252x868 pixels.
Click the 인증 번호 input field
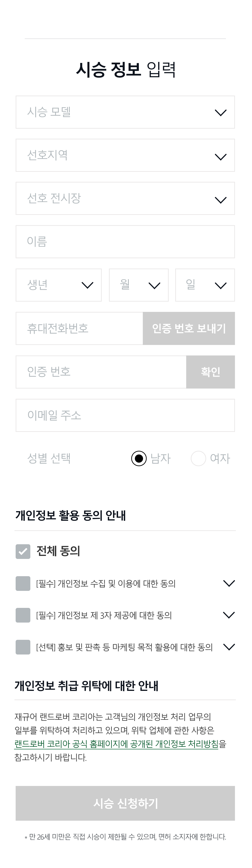(101, 372)
